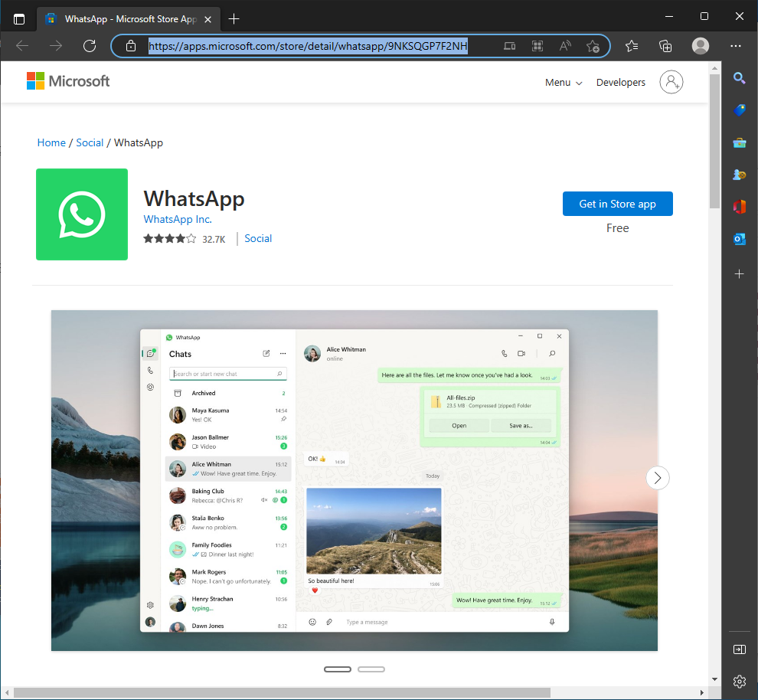
Task: Click the vertical scrollbar thumb
Action: pyautogui.click(x=715, y=141)
